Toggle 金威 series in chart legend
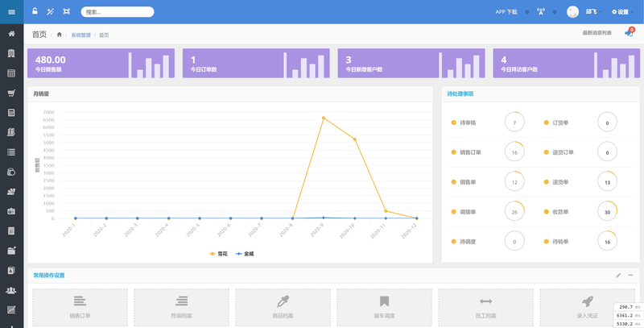Viewport: 644px width, 328px height. [245, 254]
